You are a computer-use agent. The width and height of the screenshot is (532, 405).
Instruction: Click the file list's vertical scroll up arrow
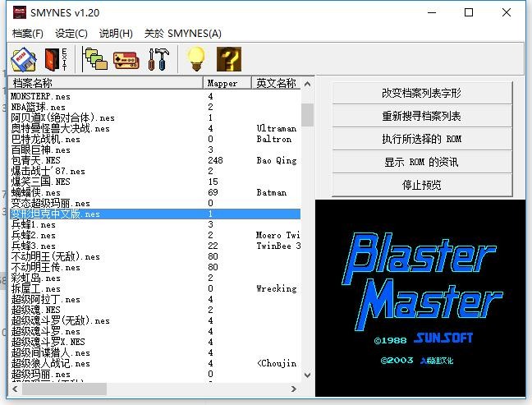pos(307,84)
